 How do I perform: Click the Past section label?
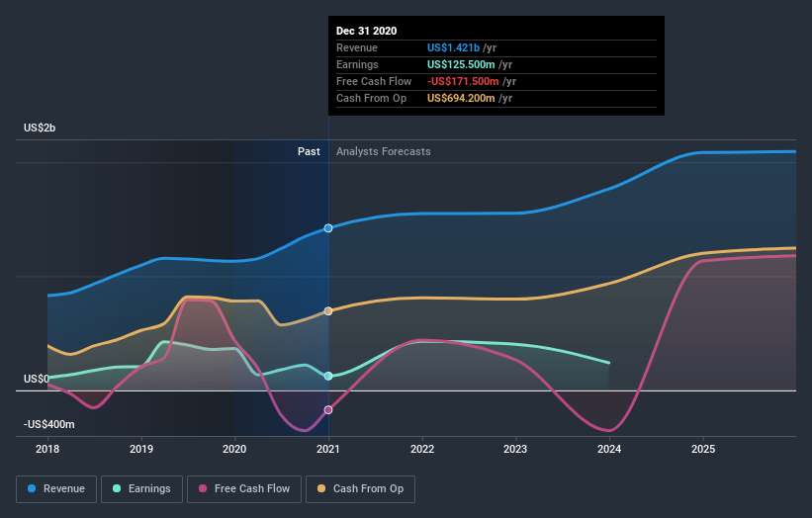point(309,151)
